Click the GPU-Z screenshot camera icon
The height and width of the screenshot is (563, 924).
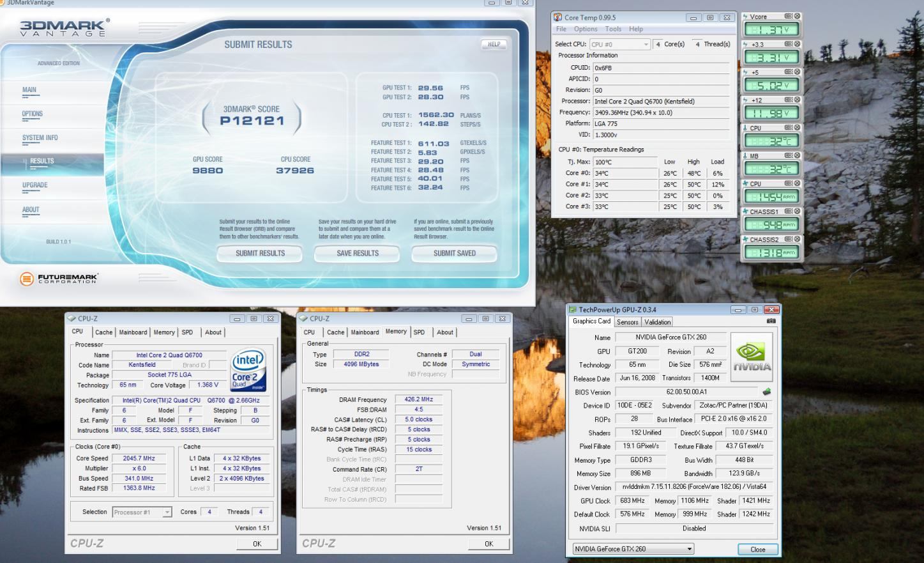pyautogui.click(x=771, y=321)
